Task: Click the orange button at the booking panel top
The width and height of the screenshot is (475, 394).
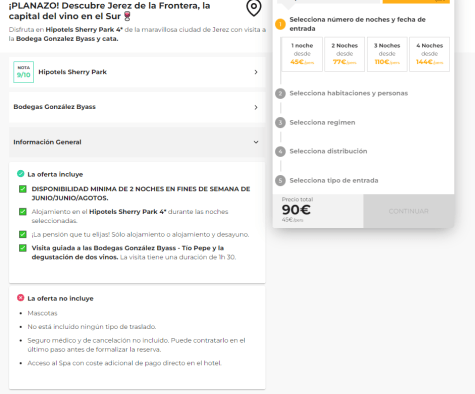Action: tap(416, 2)
